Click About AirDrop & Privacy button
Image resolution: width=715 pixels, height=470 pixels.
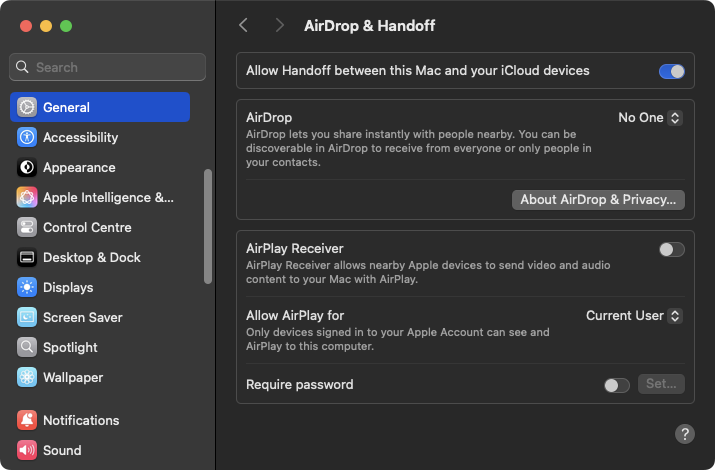[598, 200]
